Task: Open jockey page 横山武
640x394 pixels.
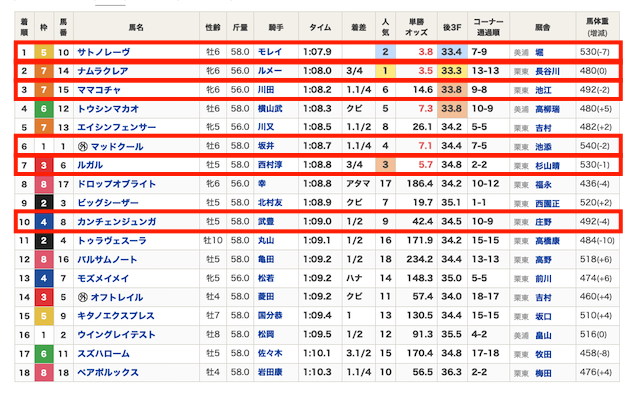Action: (x=270, y=109)
